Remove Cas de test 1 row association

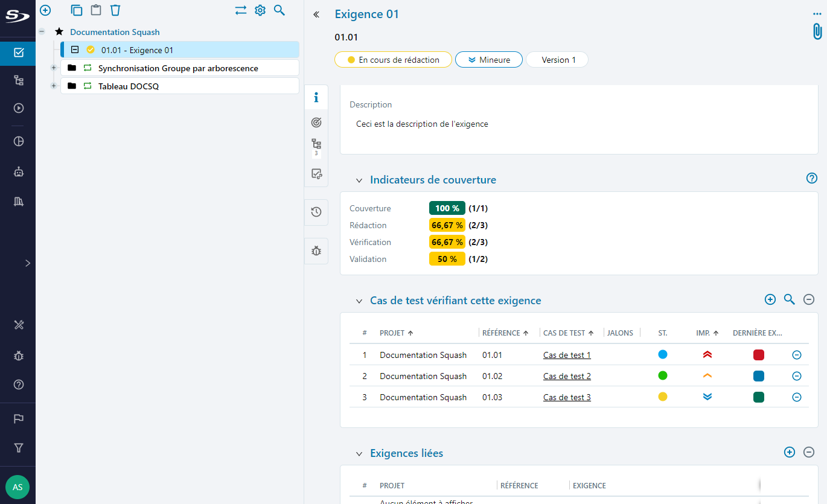796,355
